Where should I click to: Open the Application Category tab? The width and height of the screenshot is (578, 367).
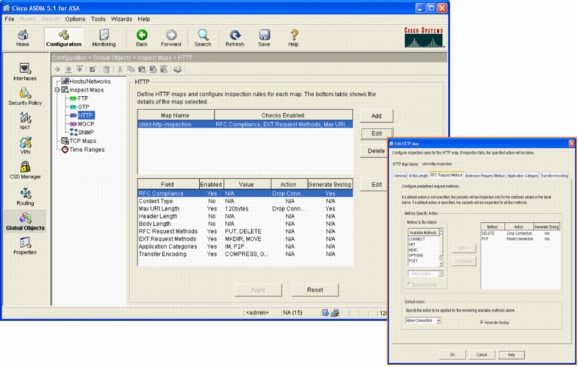click(x=523, y=176)
